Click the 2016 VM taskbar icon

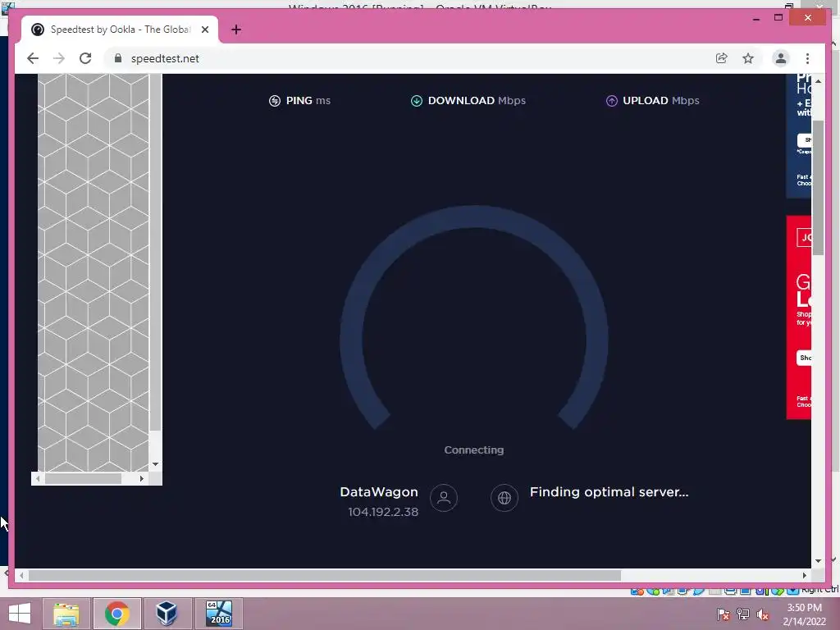(219, 614)
